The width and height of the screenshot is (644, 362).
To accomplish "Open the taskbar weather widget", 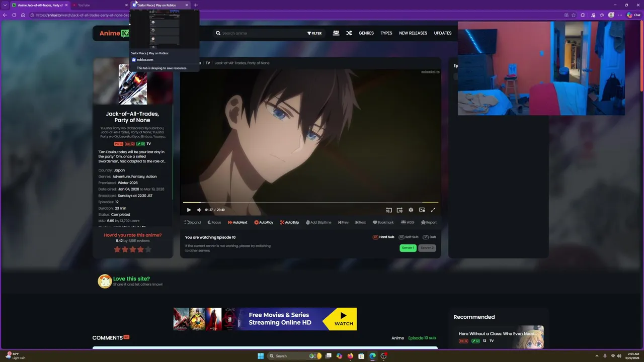I will pyautogui.click(x=16, y=356).
